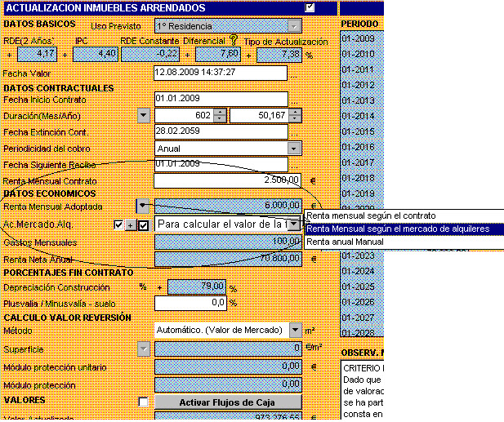Screen dimensions: 504x422
Task: Select 'Renta mensual según el contrato' option
Action: click(404, 215)
